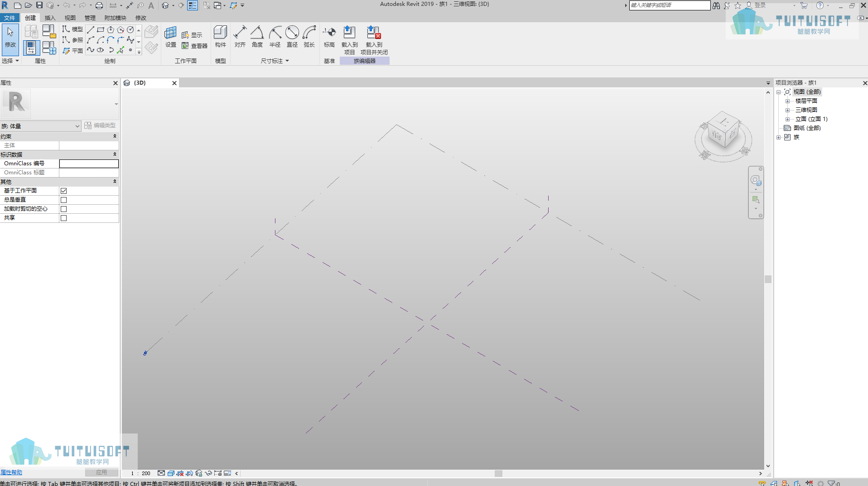This screenshot has height=486, width=868.
Task: Toggle the Shared (共享) checkbox
Action: (63, 218)
